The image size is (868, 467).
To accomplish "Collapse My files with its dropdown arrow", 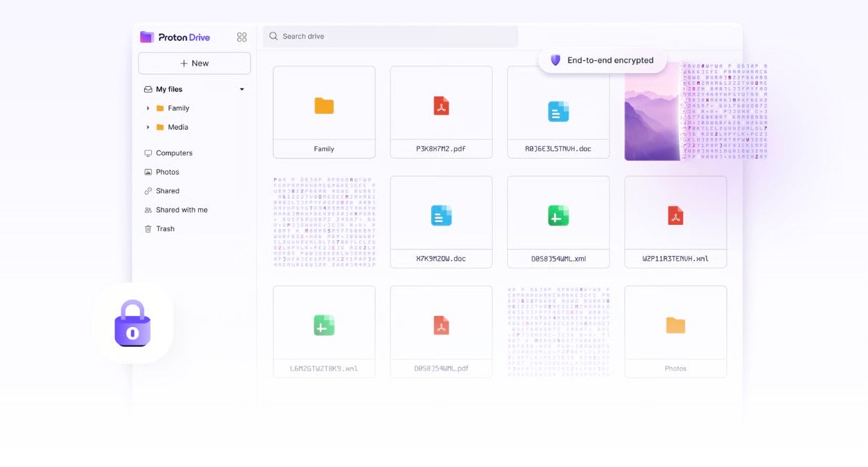I will click(x=241, y=89).
